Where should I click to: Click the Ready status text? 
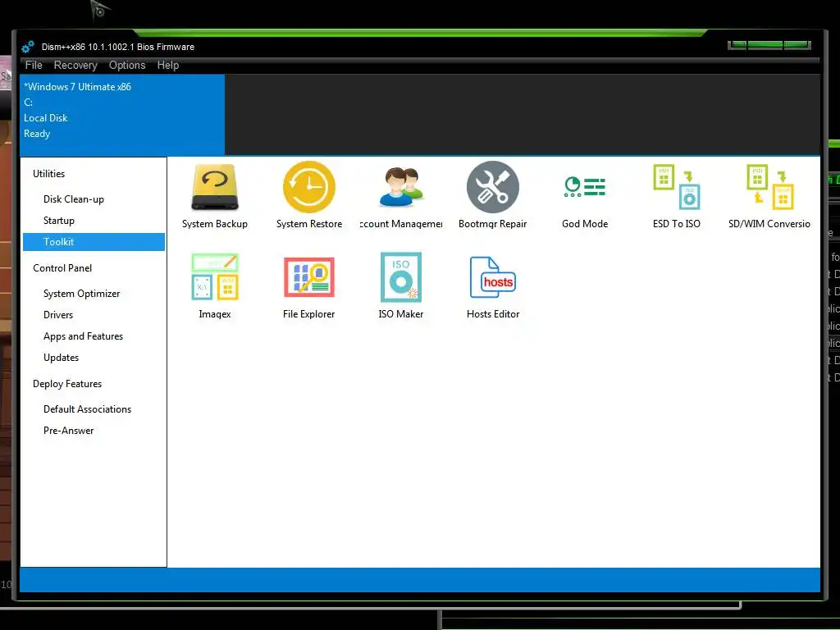click(x=36, y=134)
